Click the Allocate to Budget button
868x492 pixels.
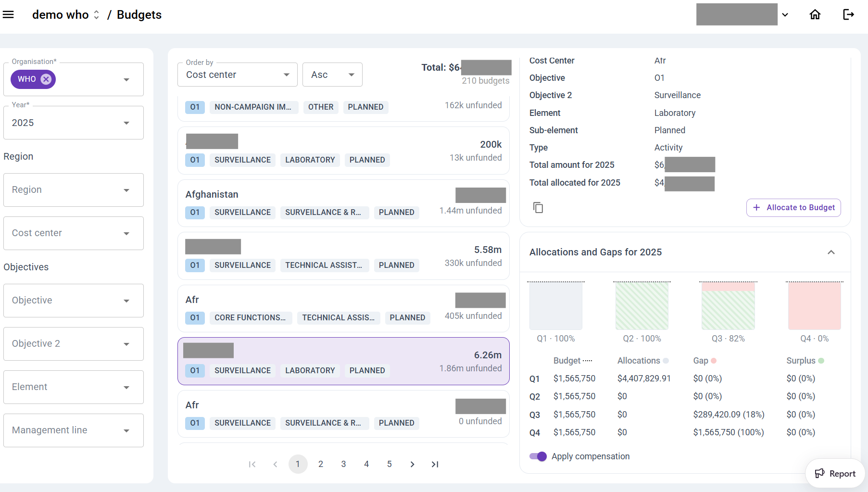pos(793,207)
